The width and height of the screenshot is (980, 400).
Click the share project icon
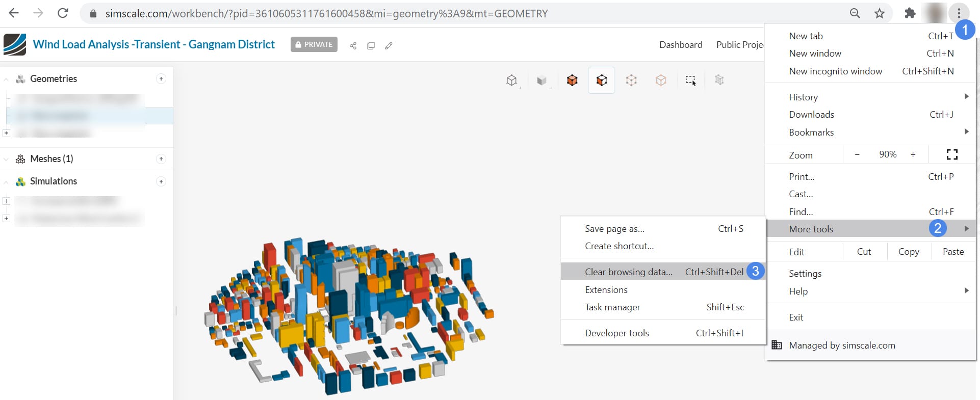click(x=353, y=46)
